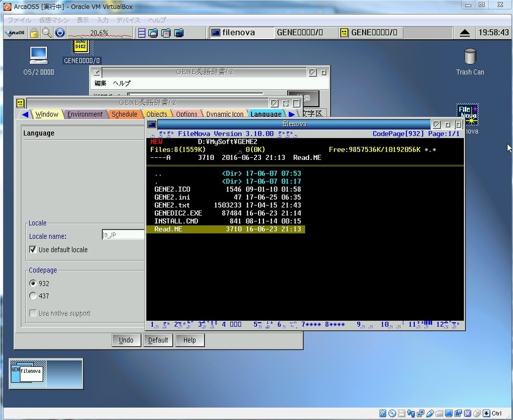
Task: Click the ArcaOS start button
Action: pyautogui.click(x=16, y=33)
